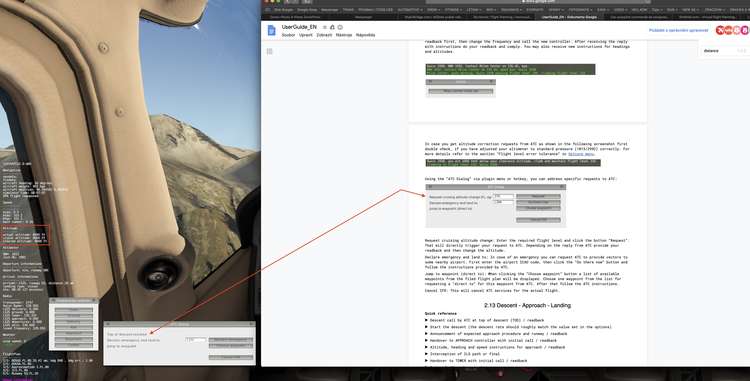Image resolution: width=750 pixels, height=381 pixels.
Task: Open the Nápověda menu
Action: coord(365,35)
